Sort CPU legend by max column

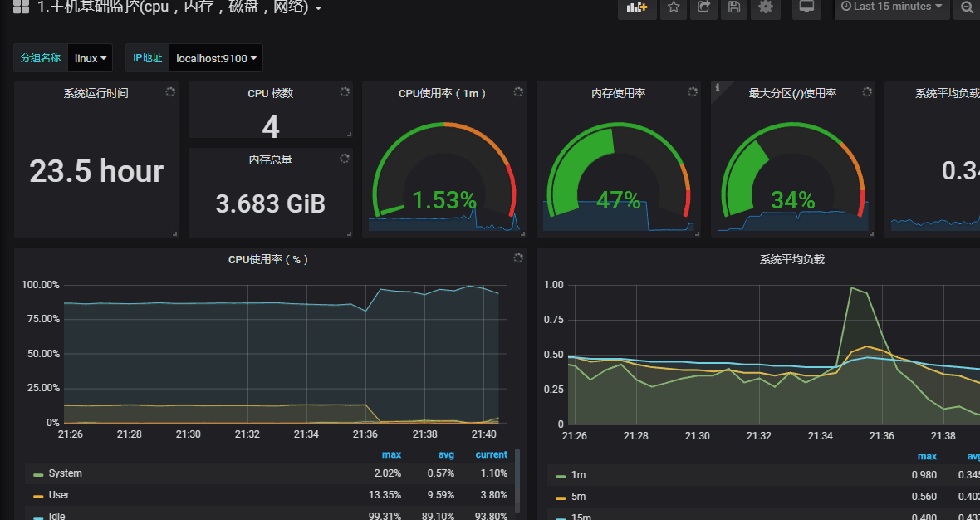(x=391, y=454)
